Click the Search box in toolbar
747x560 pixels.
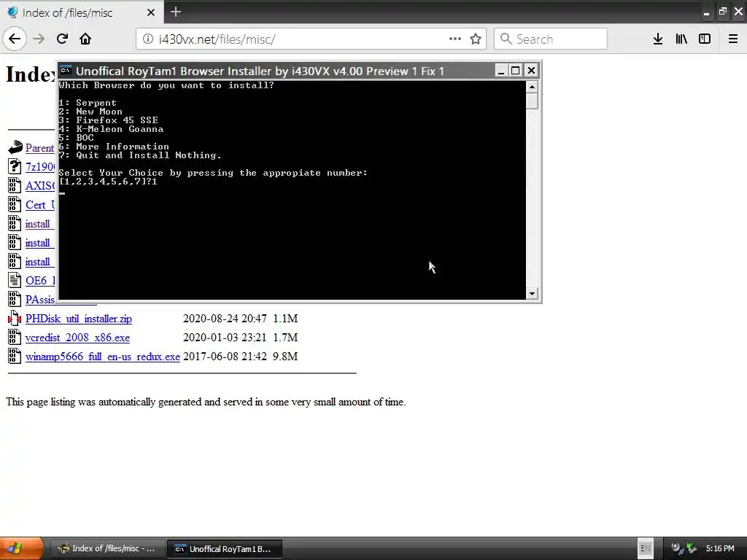point(551,39)
